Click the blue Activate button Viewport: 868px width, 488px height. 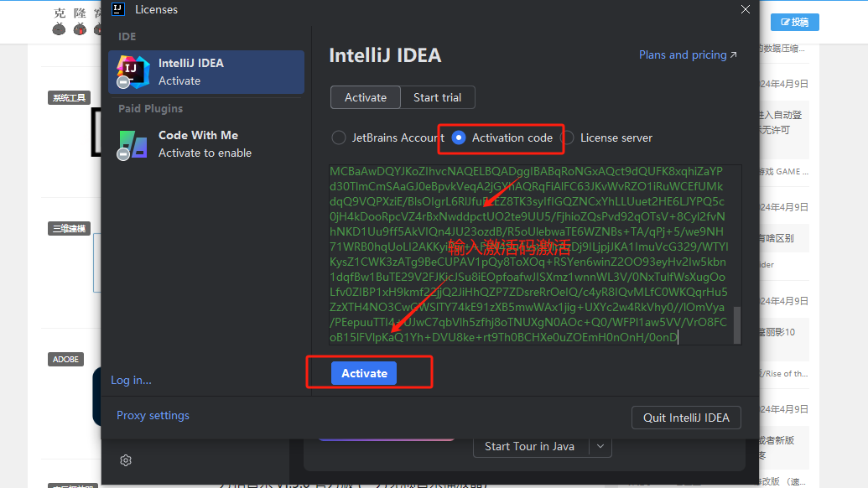364,373
